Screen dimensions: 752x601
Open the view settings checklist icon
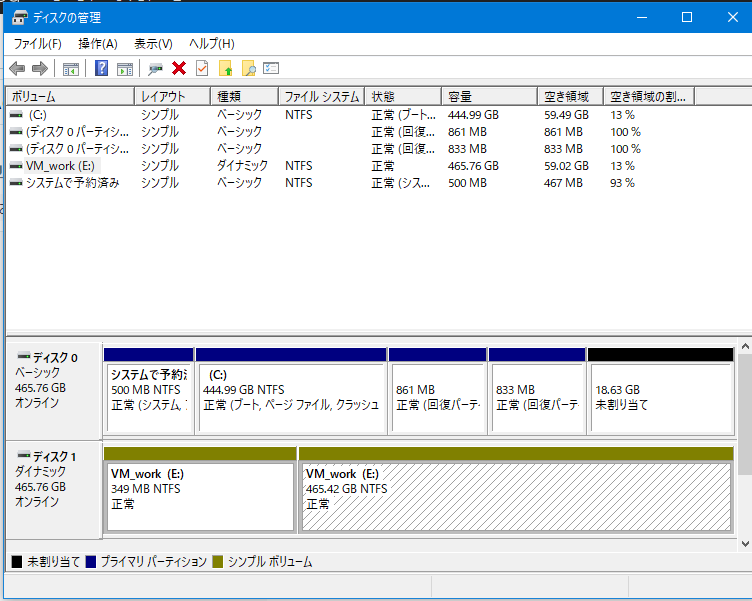(x=271, y=69)
